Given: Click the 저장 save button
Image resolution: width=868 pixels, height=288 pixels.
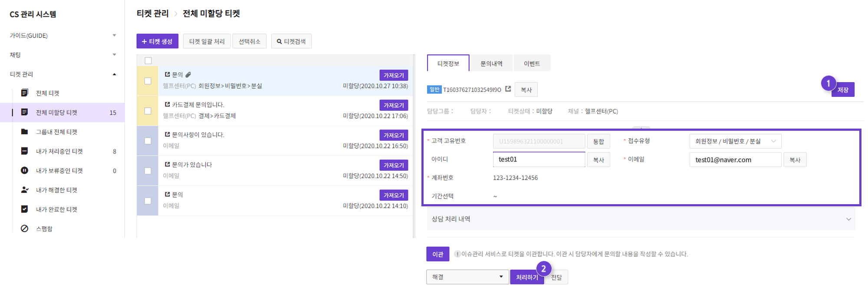Looking at the screenshot, I should coord(843,90).
